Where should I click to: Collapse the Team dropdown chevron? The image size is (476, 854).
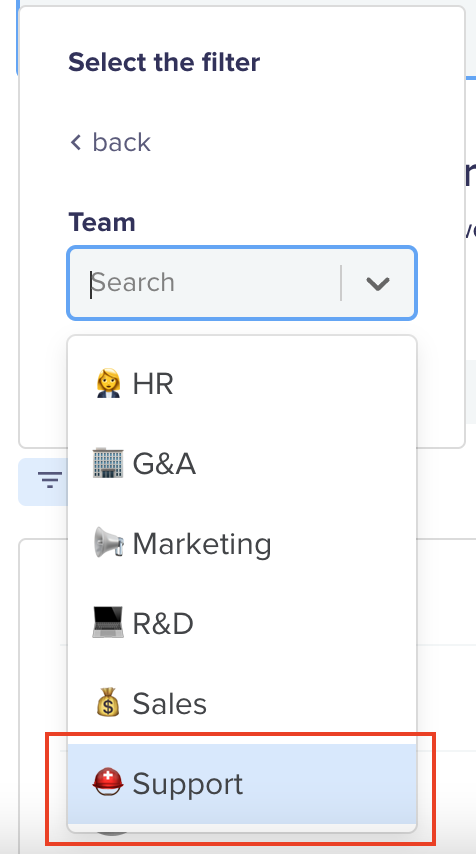pos(377,283)
